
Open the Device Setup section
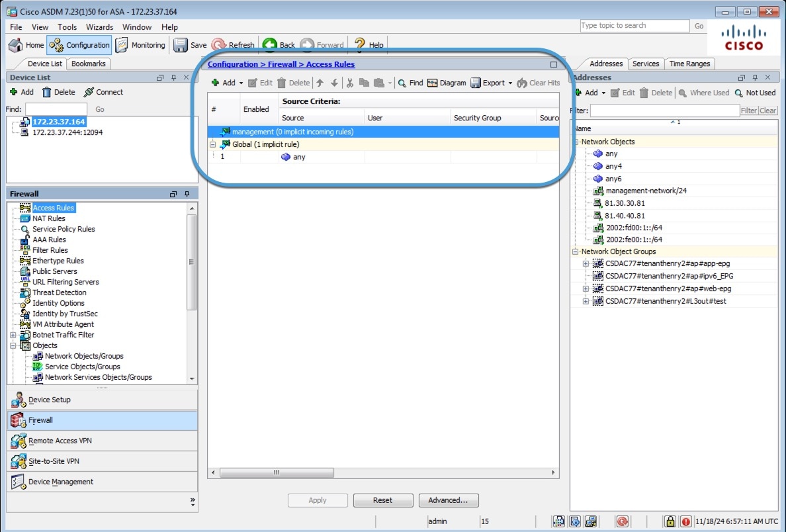pos(103,400)
